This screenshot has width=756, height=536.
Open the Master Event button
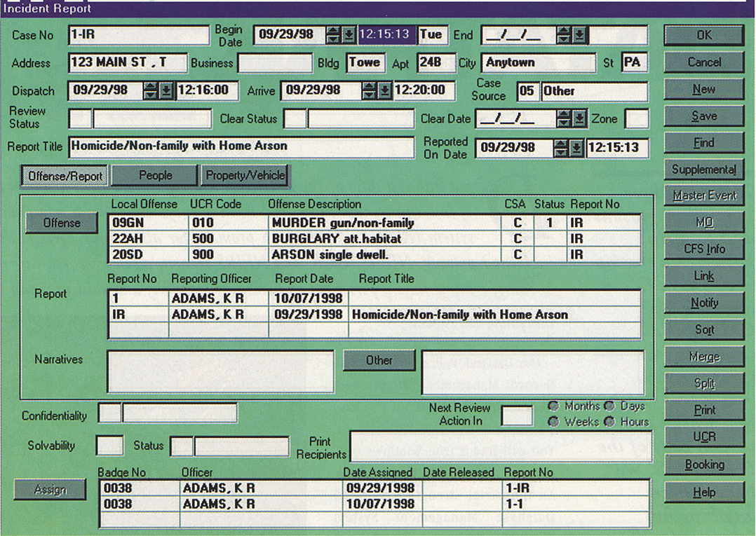704,196
